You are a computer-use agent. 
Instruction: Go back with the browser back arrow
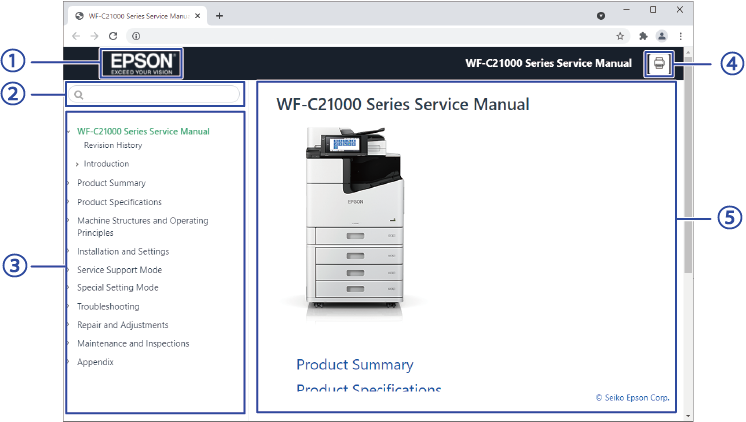[76, 36]
